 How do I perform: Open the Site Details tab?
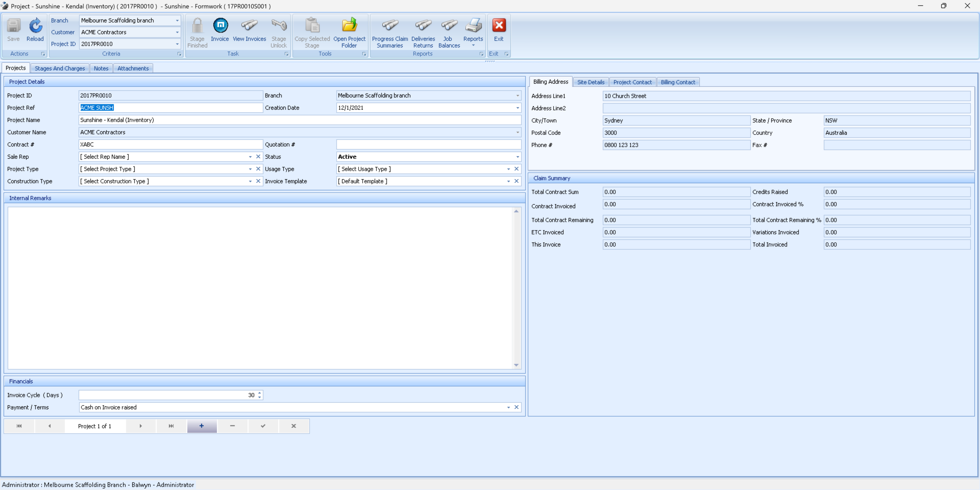(590, 82)
